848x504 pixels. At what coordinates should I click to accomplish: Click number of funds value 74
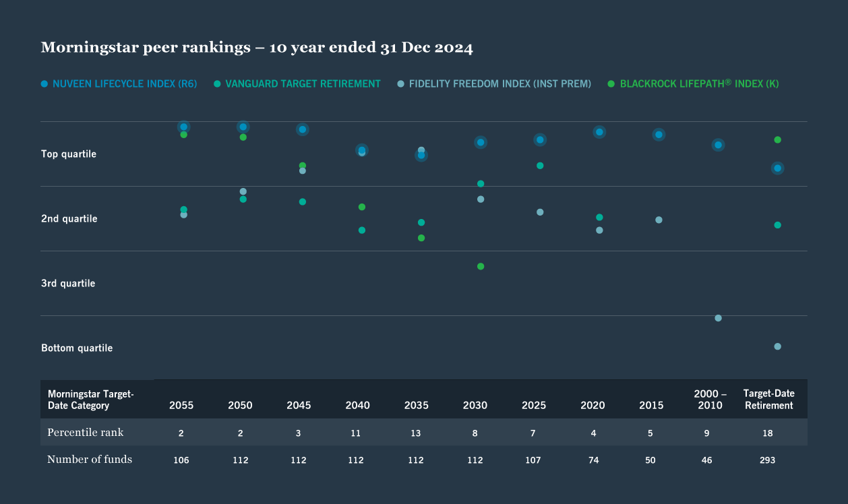pyautogui.click(x=593, y=460)
